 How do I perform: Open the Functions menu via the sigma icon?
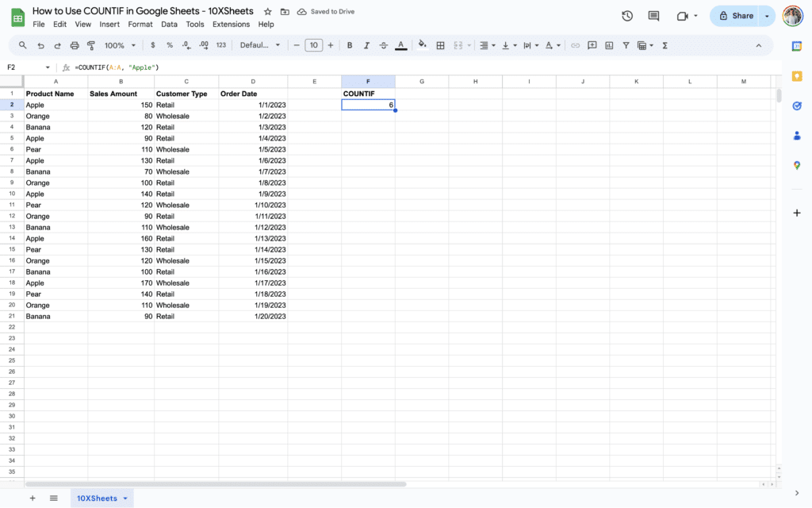[664, 45]
